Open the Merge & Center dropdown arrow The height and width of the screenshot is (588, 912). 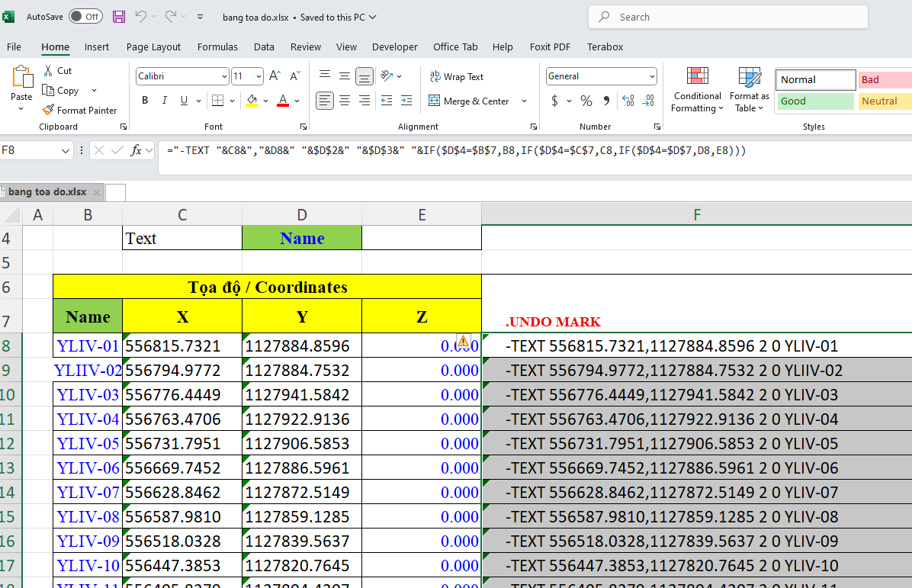524,101
